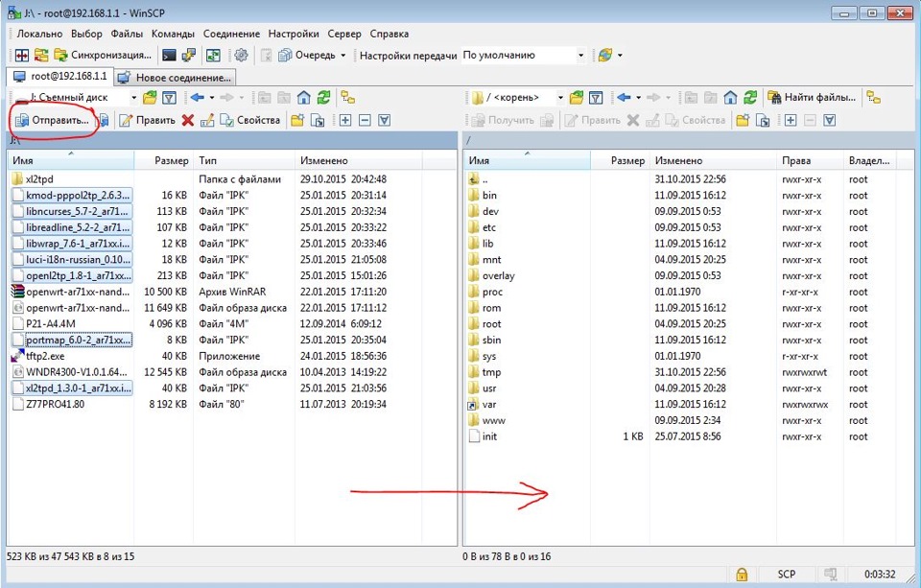Select the overlay folder in remote panel
921x588 pixels.
point(498,275)
